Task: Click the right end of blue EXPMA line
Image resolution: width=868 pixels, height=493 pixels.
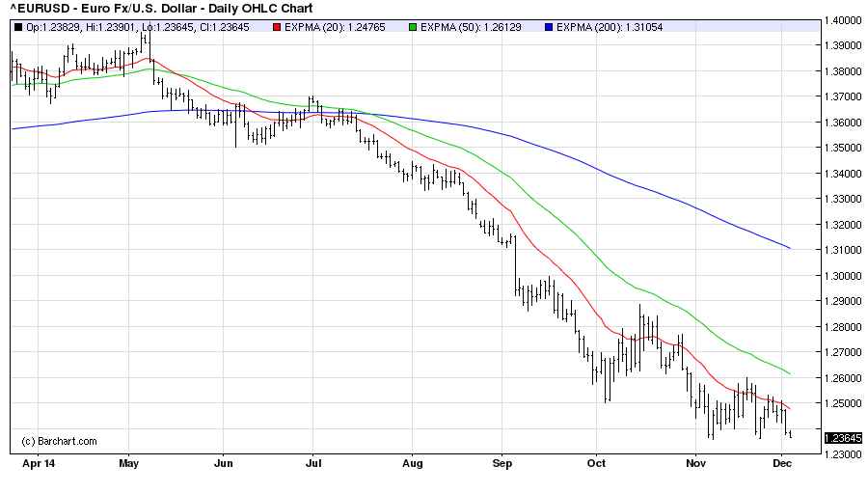Action: tap(790, 248)
